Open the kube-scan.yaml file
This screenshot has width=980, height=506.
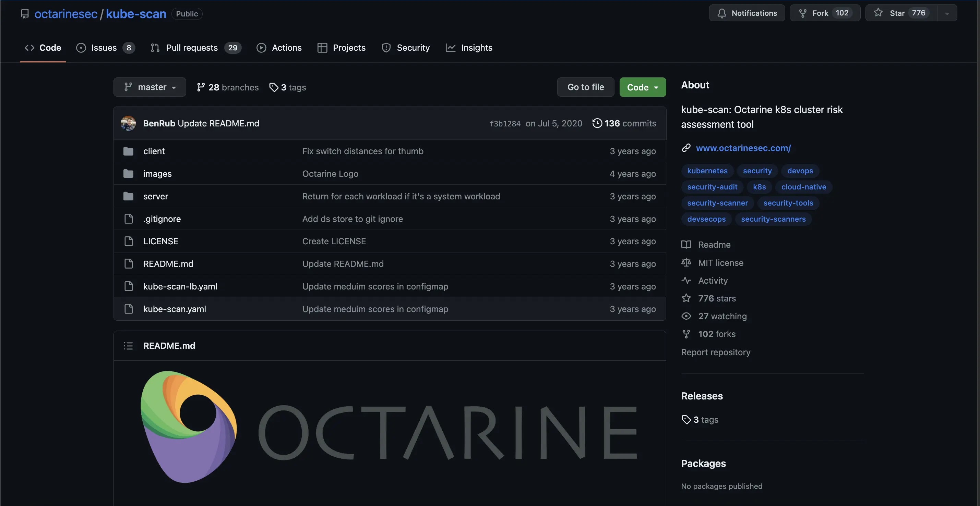pos(175,309)
